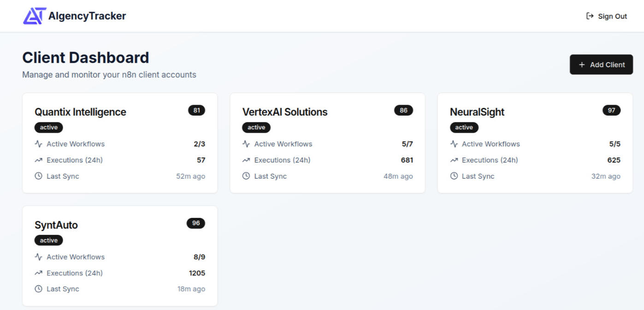Click the AlgencyTracker title in the header
The image size is (644, 310).
click(x=86, y=16)
